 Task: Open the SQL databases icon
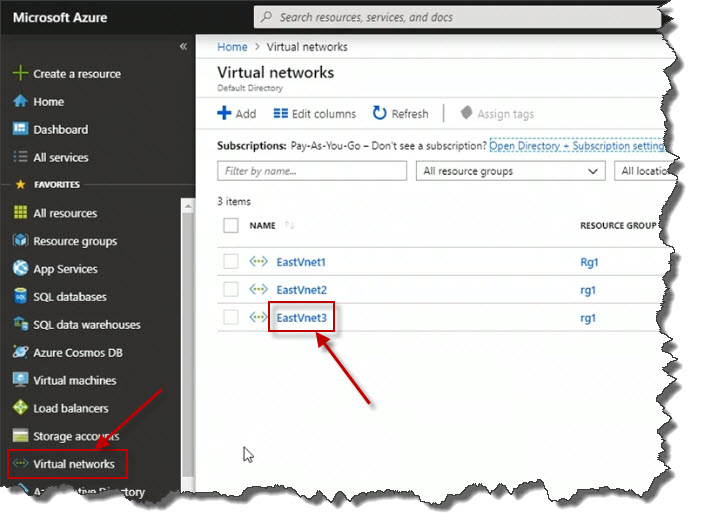tap(20, 296)
